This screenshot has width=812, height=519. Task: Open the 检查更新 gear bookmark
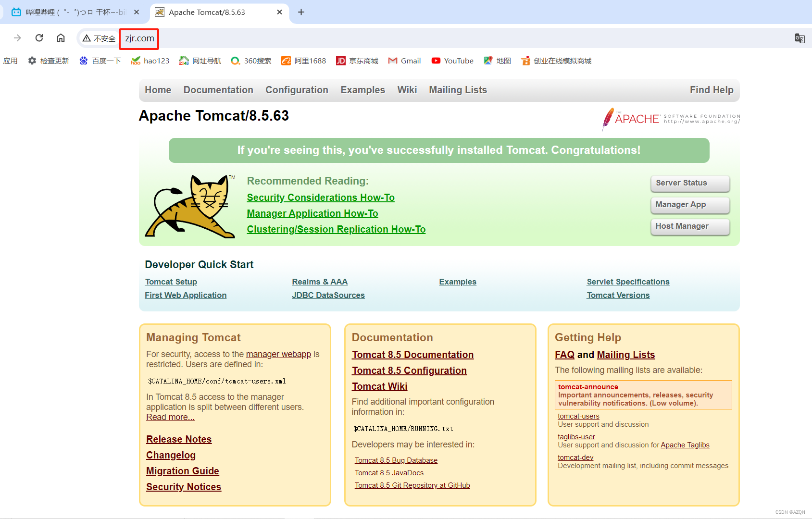click(x=49, y=61)
